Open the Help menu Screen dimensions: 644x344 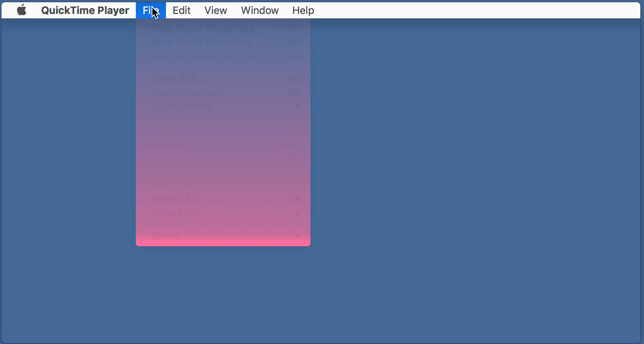point(303,10)
